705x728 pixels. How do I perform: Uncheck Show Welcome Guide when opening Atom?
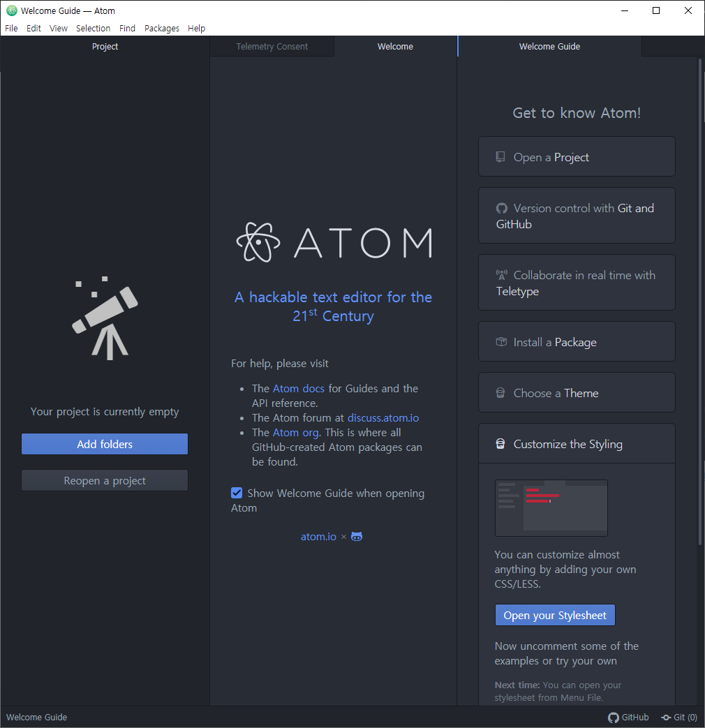pyautogui.click(x=237, y=493)
